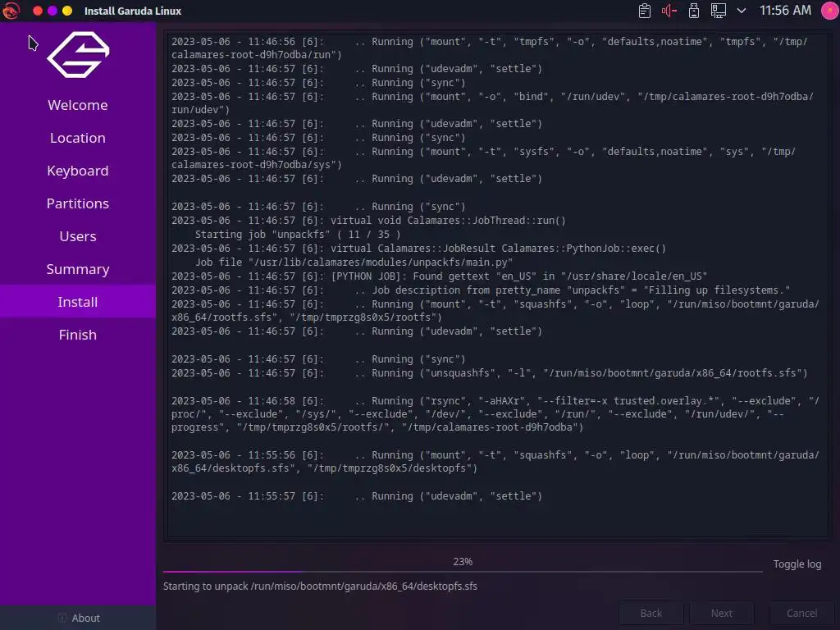Click the log line containing 'unsquashfs'
Screen dimensions: 840x630
(x=489, y=373)
